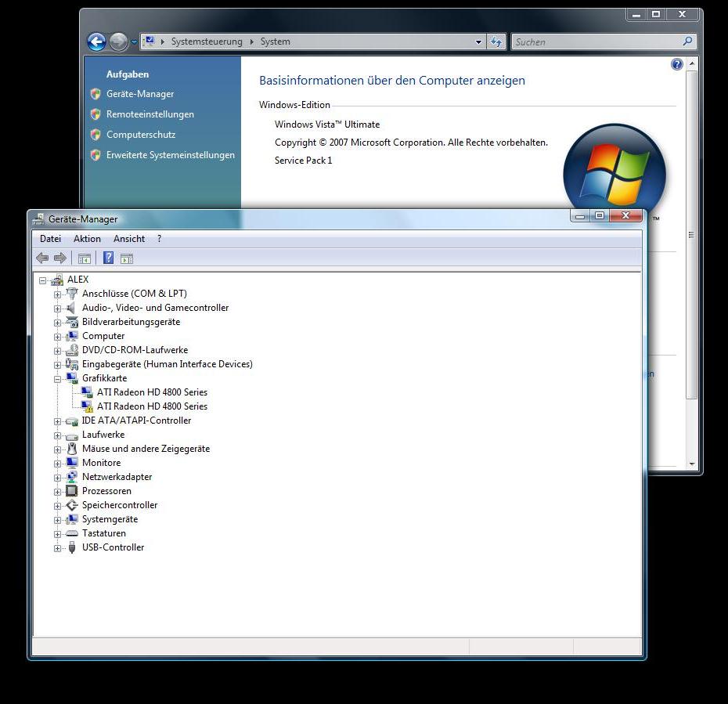Open the Datei menu
This screenshot has width=728, height=704.
pyautogui.click(x=50, y=239)
